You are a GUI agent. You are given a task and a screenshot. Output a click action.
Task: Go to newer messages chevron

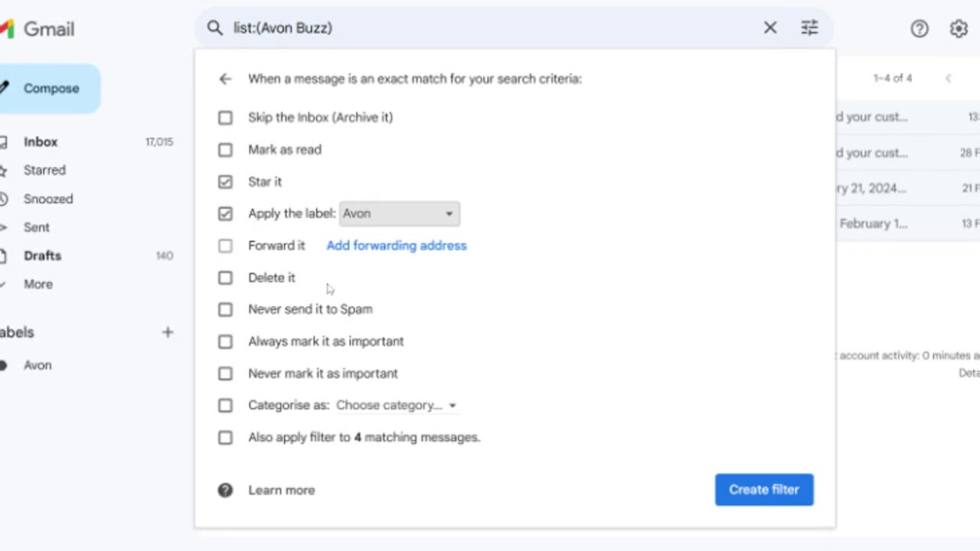coord(948,78)
